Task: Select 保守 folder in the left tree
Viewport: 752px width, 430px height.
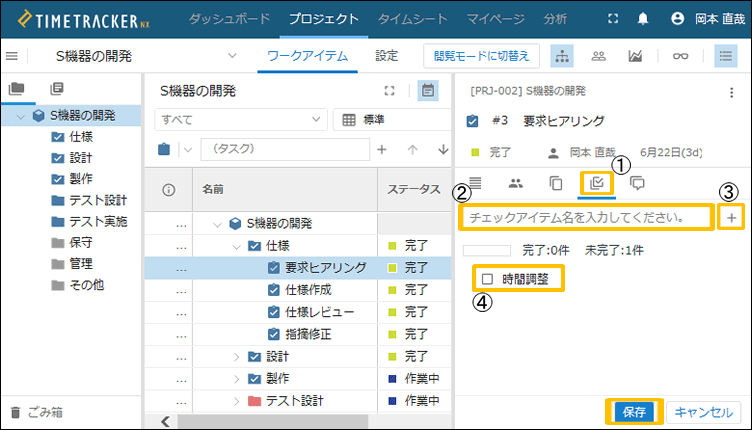Action: point(71,243)
